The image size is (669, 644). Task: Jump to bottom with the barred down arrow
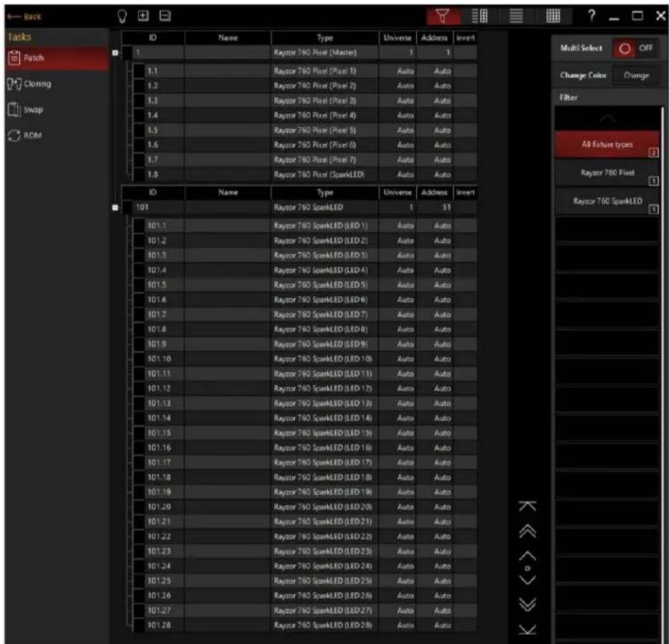click(x=528, y=629)
